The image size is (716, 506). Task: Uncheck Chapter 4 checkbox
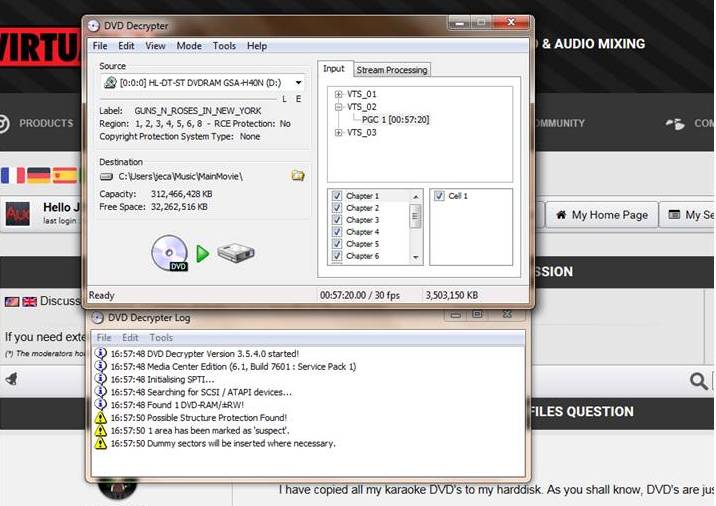tap(337, 232)
